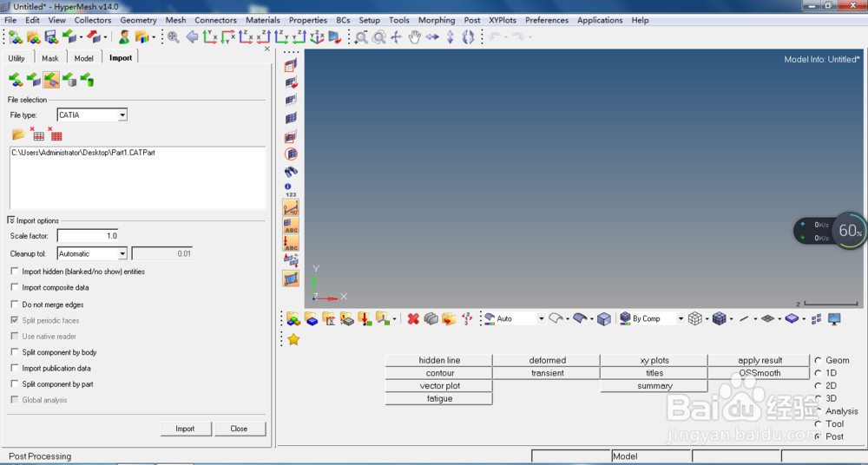Click the rotate up-down arrows icon

(450, 37)
